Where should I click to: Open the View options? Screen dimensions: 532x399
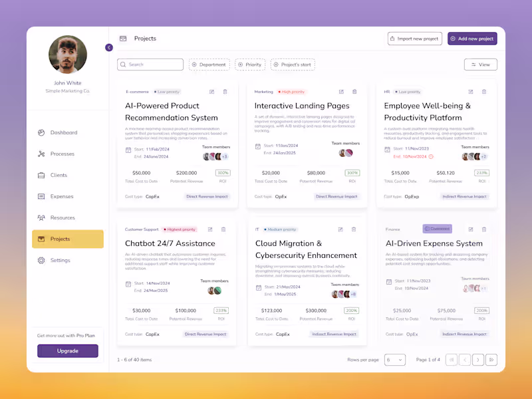point(480,65)
